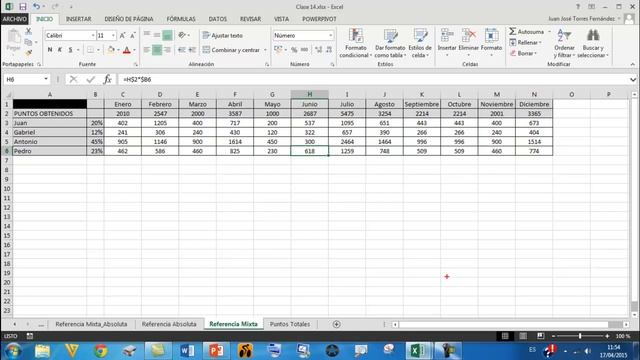Screen dimensions: 640x360
Task: Expand the formula bar chevron
Action: pyautogui.click(x=633, y=79)
